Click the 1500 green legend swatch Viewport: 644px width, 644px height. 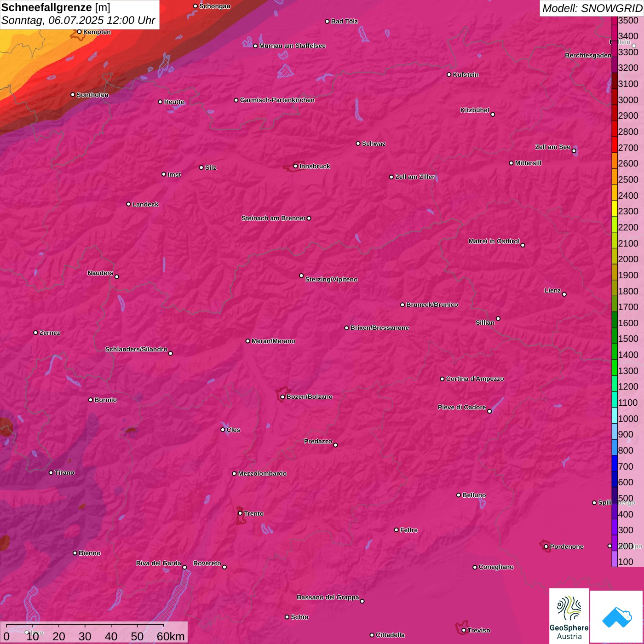pyautogui.click(x=614, y=335)
